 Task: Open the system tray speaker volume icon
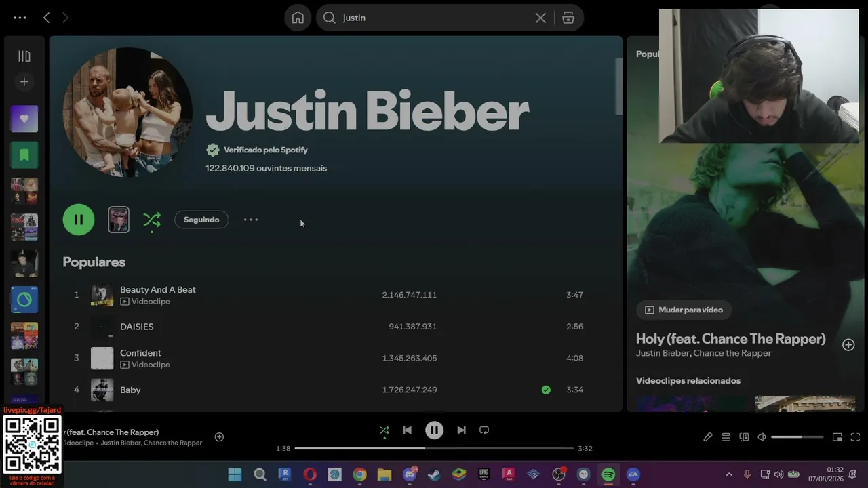tap(778, 474)
